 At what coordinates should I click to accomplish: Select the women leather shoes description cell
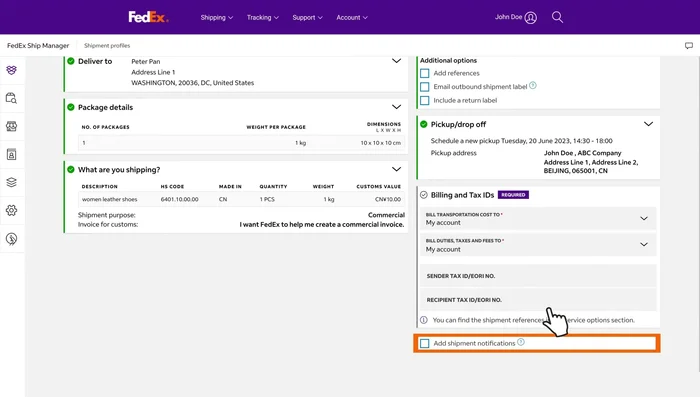[109, 199]
